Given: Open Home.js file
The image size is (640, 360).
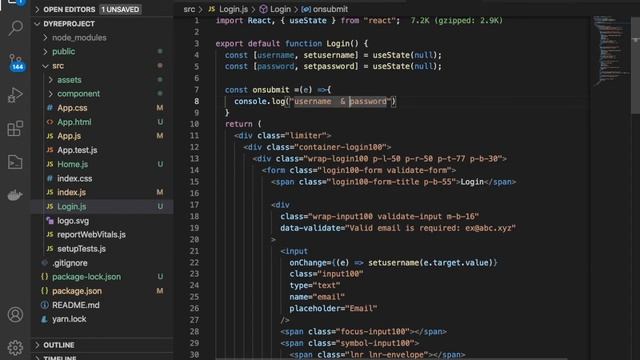Looking at the screenshot, I should tap(103, 164).
